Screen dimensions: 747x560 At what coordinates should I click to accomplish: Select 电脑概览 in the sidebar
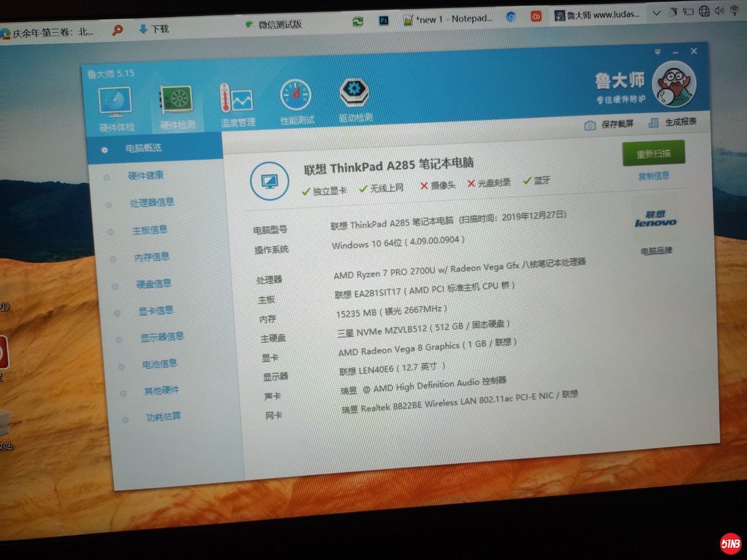coord(143,148)
